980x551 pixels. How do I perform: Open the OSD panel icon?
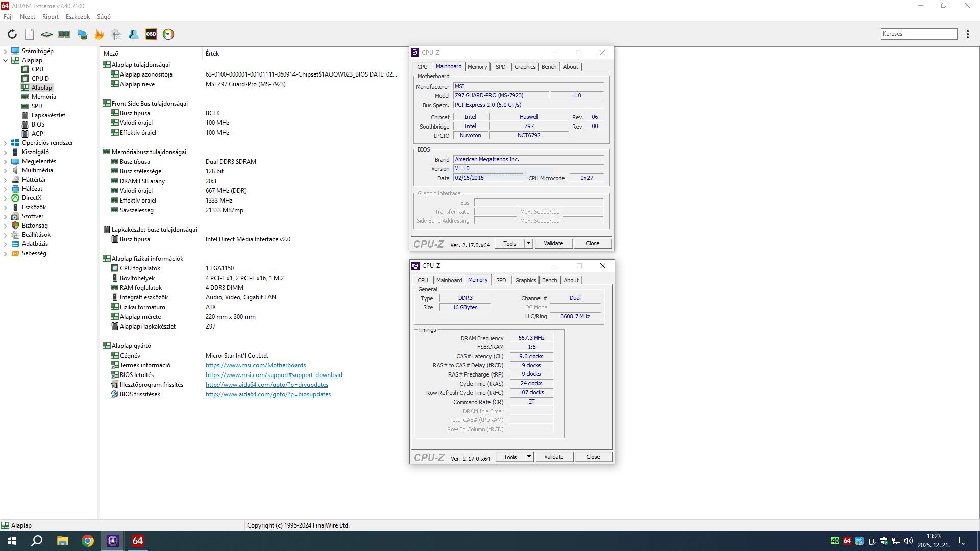151,34
